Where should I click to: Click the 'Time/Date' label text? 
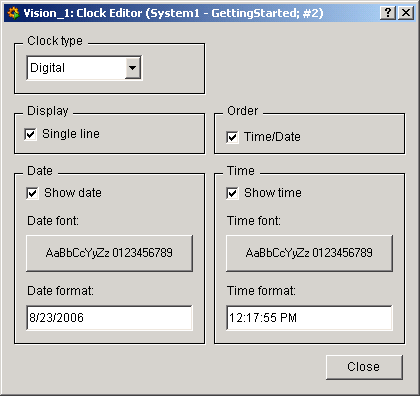(272, 137)
